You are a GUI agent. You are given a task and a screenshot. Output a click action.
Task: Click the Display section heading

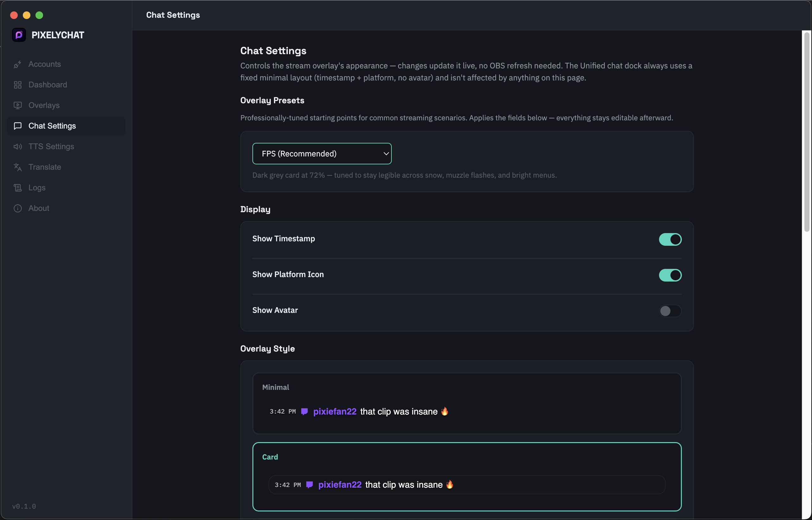pos(255,209)
